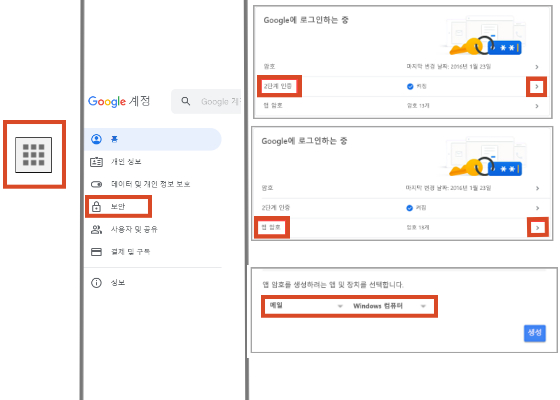Viewport: 560px width, 400px height.
Task: Open 앱 암호 in the upper card
Action: tap(273, 106)
